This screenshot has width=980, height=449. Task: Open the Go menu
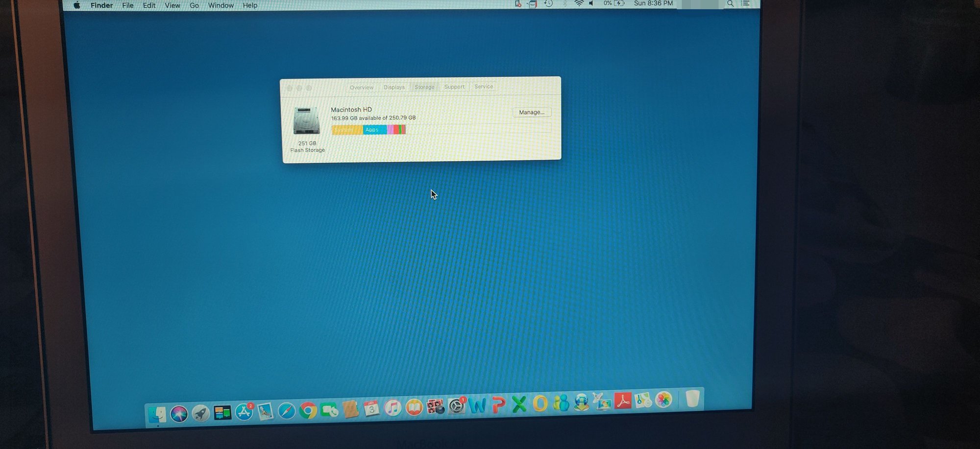(194, 5)
